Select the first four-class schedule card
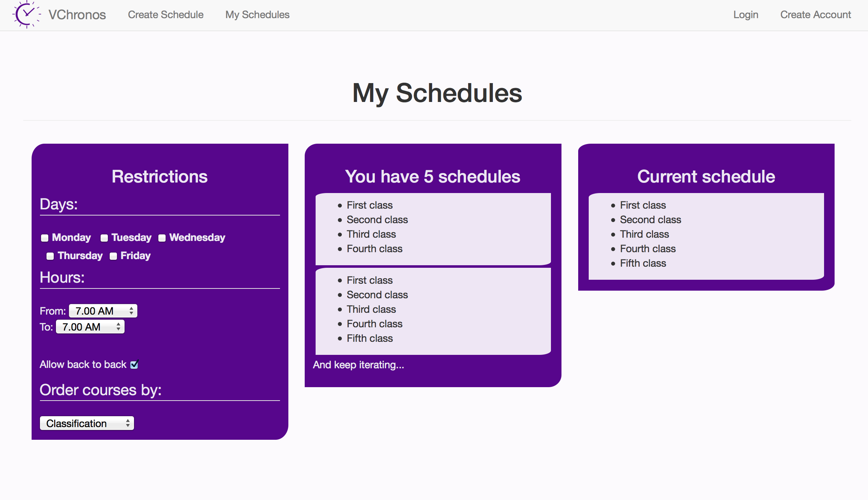 (x=433, y=229)
